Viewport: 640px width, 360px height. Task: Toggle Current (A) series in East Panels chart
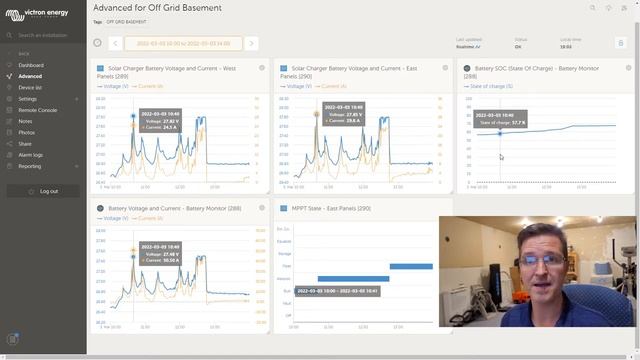click(x=331, y=87)
